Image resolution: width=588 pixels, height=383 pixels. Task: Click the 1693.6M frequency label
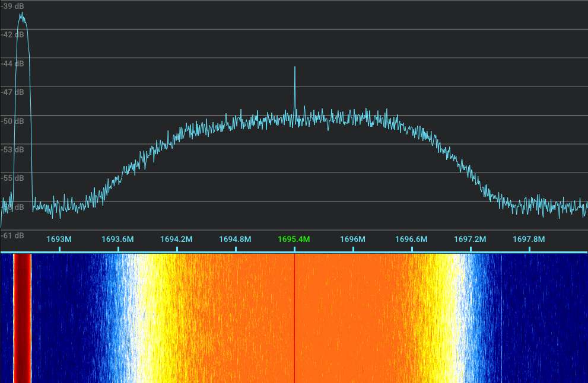[x=117, y=240]
